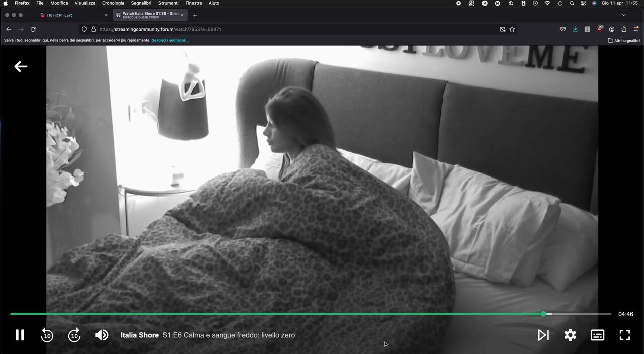Click remaining time 04:46
The width and height of the screenshot is (644, 354).
(x=626, y=314)
